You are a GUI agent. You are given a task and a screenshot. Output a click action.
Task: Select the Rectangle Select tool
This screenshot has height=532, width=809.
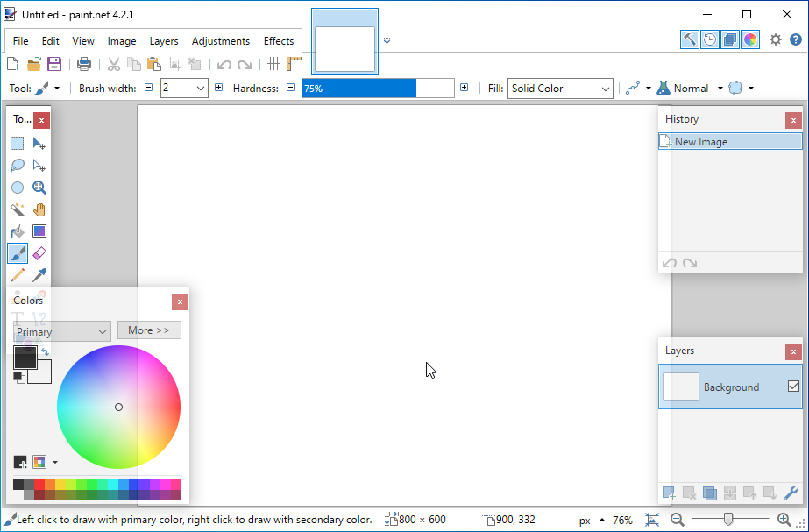(x=18, y=143)
